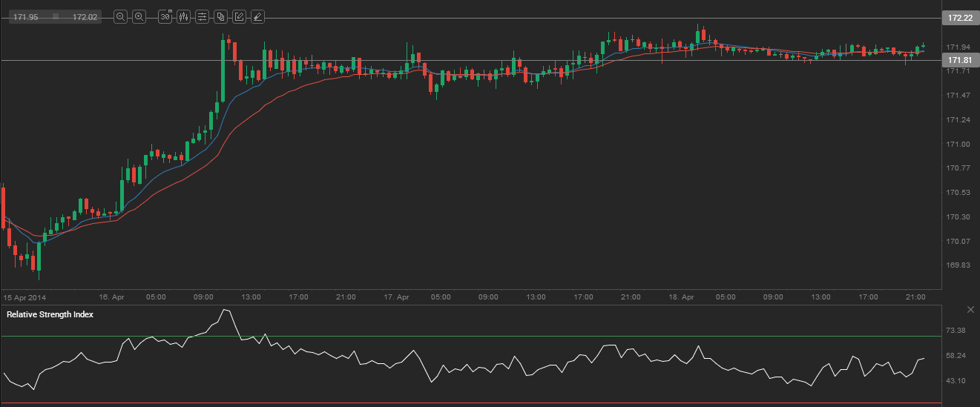Click the small square between bid and ask
Screen dimensions: 980x407
56,16
